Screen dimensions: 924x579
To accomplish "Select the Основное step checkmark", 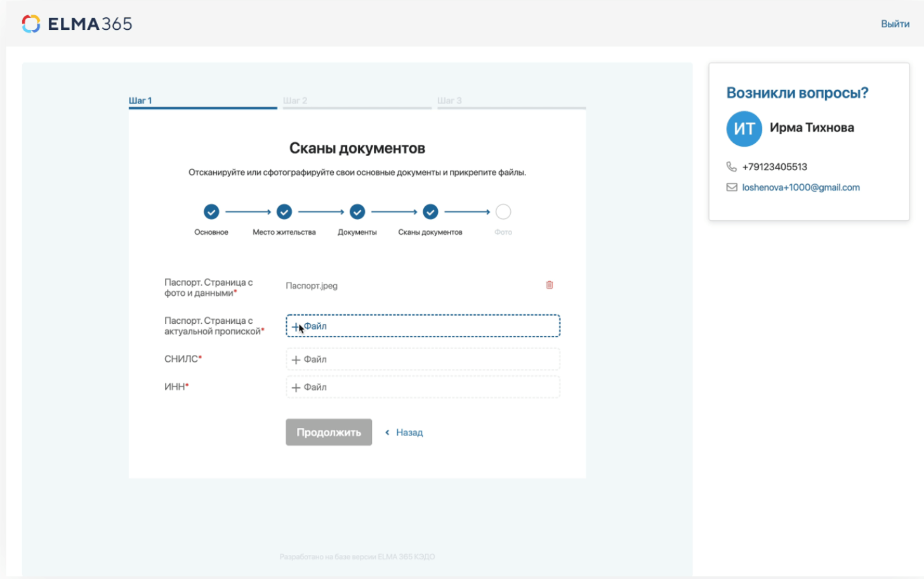I will tap(211, 212).
